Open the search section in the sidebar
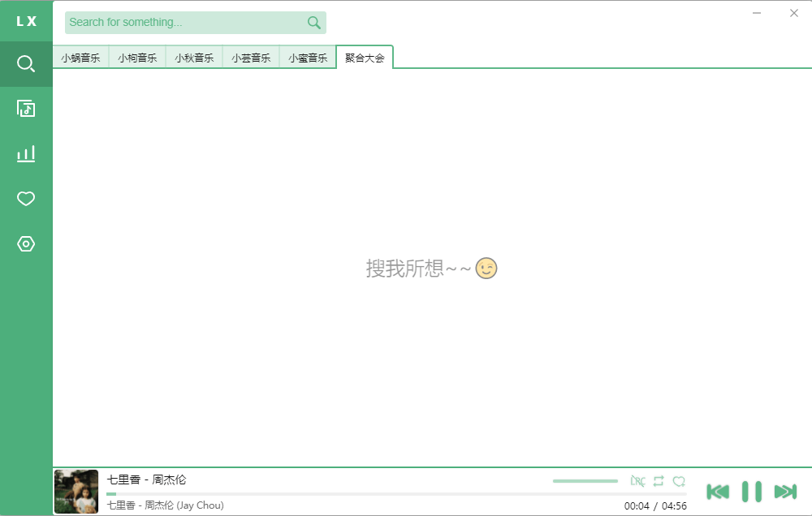The image size is (812, 516). click(25, 63)
